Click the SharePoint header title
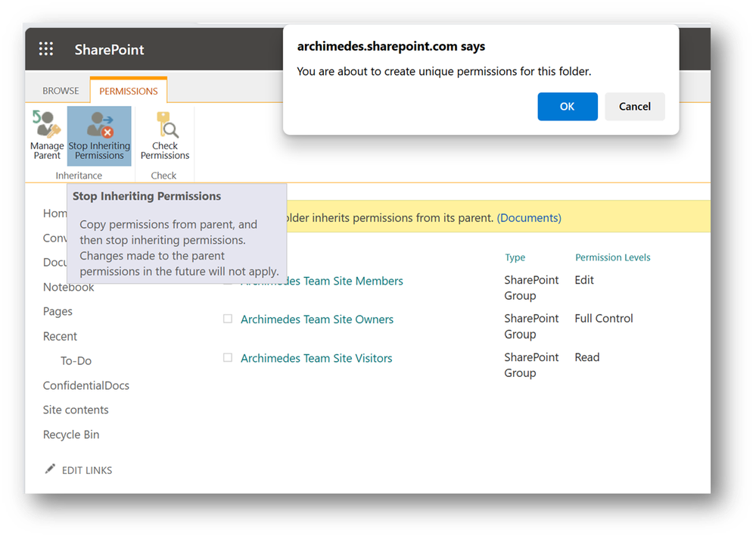The height and width of the screenshot is (539, 756). (109, 49)
